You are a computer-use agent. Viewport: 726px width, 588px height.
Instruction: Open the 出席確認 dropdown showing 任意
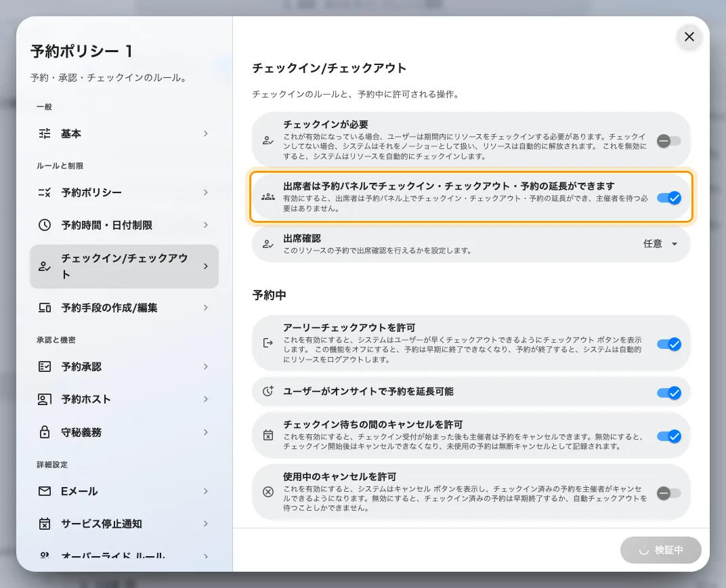click(x=661, y=244)
